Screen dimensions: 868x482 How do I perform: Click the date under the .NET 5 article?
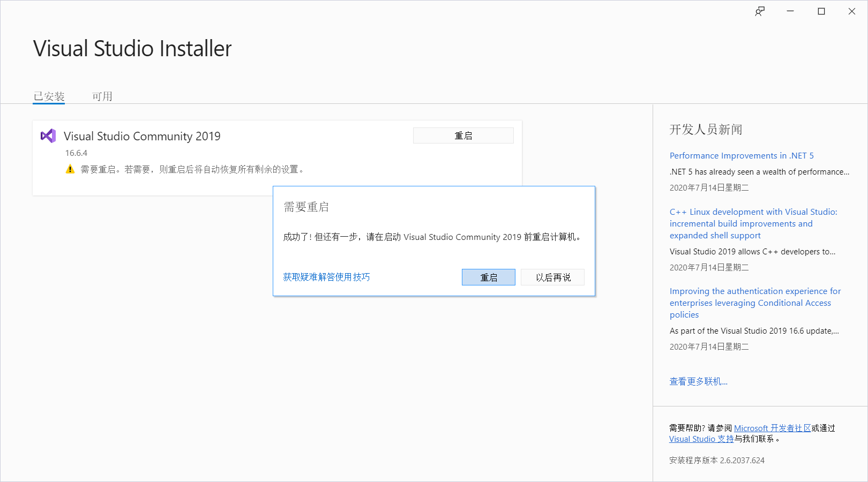click(x=709, y=187)
